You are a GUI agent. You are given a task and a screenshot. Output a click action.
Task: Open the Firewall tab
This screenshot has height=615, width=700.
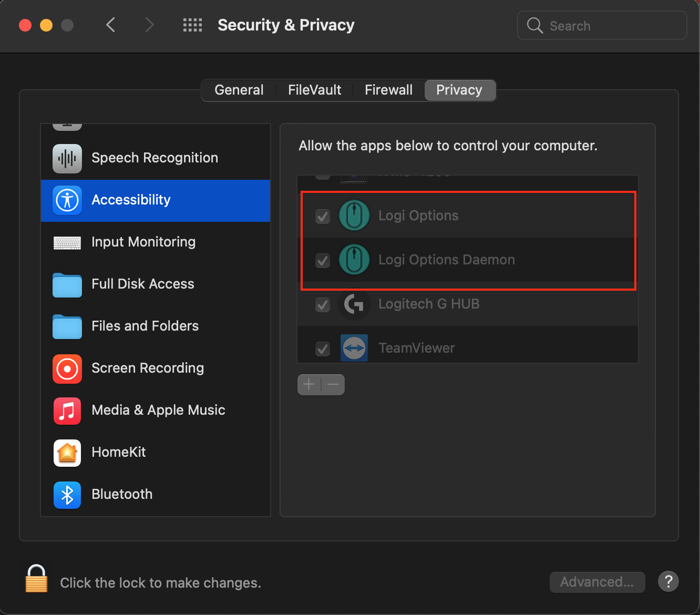(388, 90)
